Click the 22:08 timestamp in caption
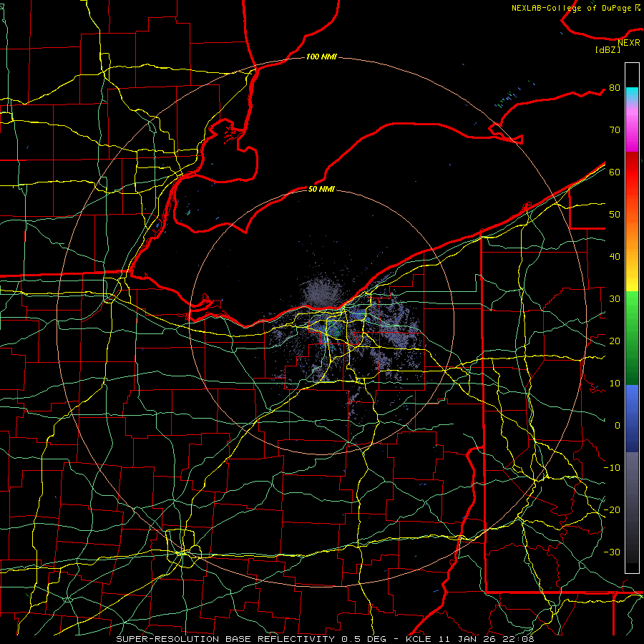 pyautogui.click(x=519, y=639)
